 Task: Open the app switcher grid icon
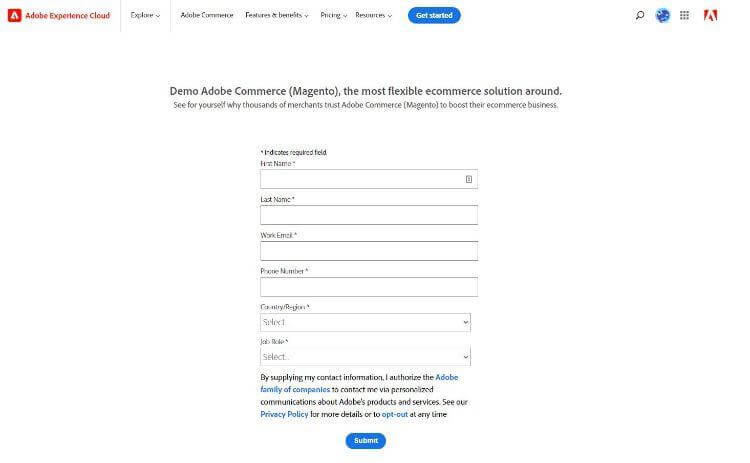click(x=684, y=15)
